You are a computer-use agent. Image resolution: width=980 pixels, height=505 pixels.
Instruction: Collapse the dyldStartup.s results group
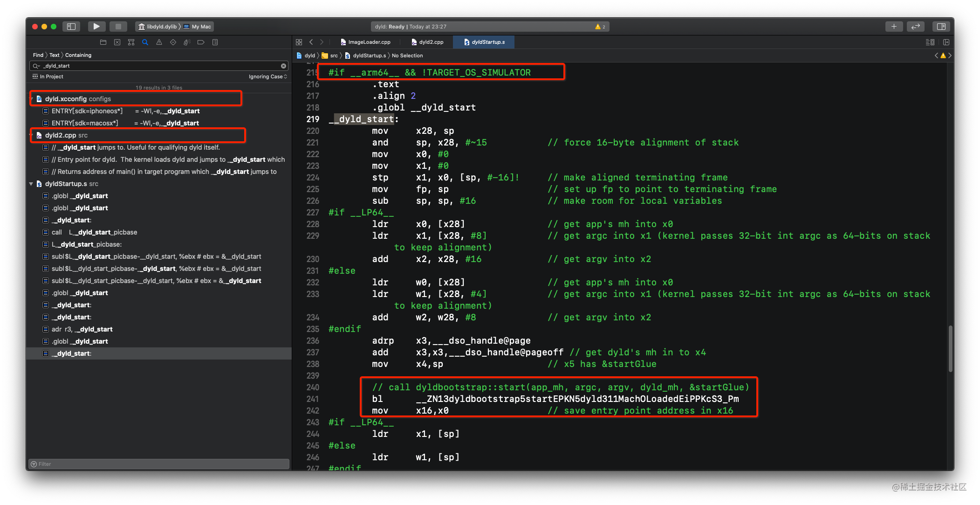pos(31,184)
